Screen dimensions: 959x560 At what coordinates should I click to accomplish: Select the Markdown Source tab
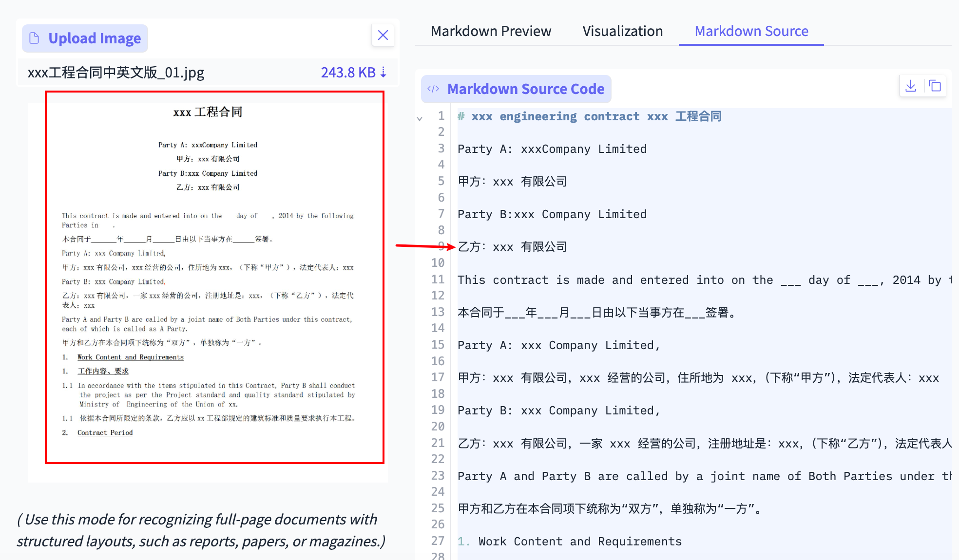pyautogui.click(x=751, y=31)
